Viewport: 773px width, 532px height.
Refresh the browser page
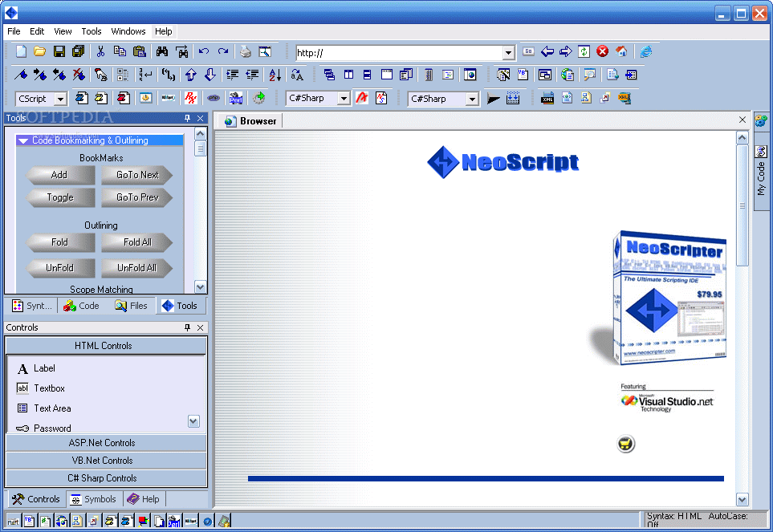coord(584,51)
